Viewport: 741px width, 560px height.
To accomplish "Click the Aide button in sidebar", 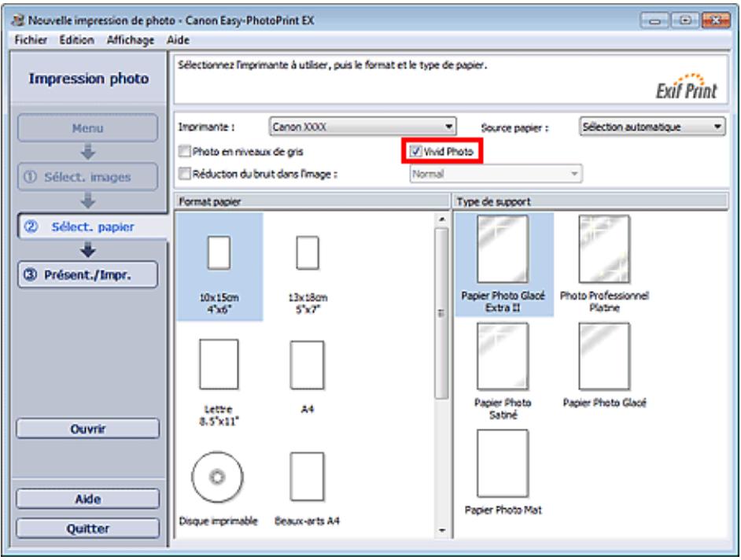I will [88, 499].
